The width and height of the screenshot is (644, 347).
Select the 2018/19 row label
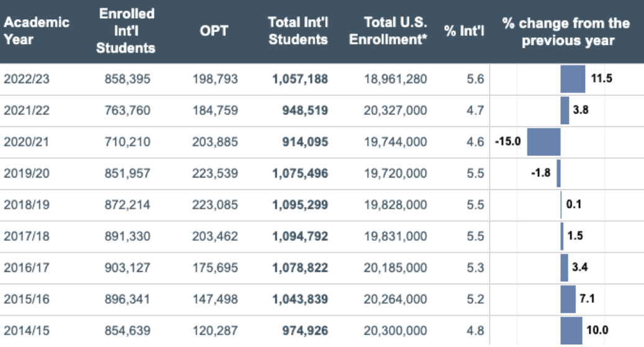click(x=27, y=205)
